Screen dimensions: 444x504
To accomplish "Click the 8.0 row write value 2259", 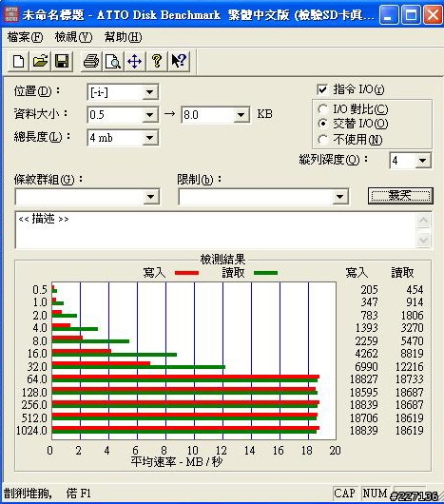I will [366, 340].
